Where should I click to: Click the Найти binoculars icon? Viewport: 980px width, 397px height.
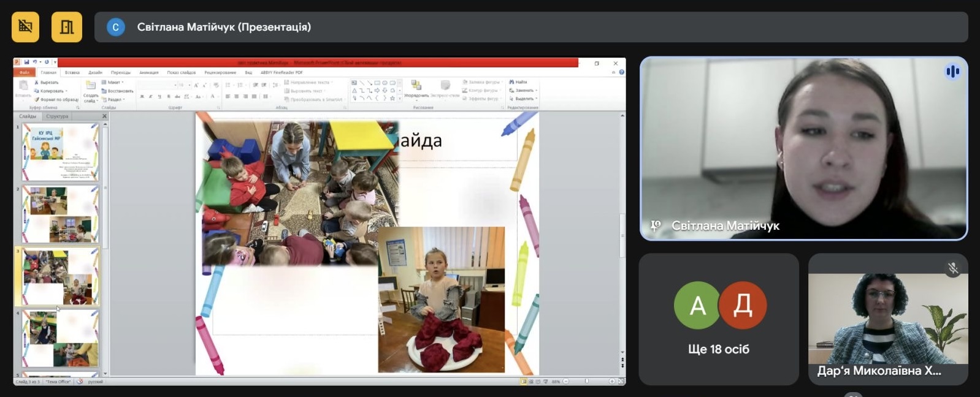pyautogui.click(x=512, y=82)
